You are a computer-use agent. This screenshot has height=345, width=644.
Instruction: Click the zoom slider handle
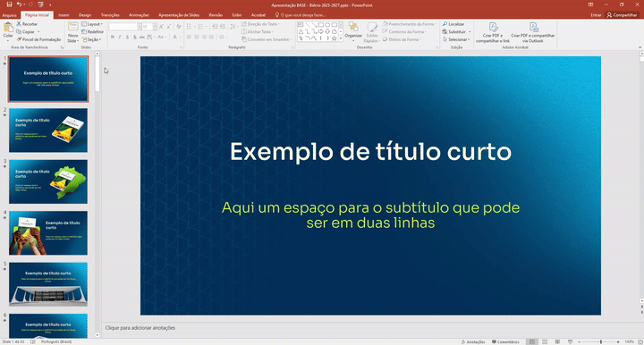pyautogui.click(x=601, y=341)
